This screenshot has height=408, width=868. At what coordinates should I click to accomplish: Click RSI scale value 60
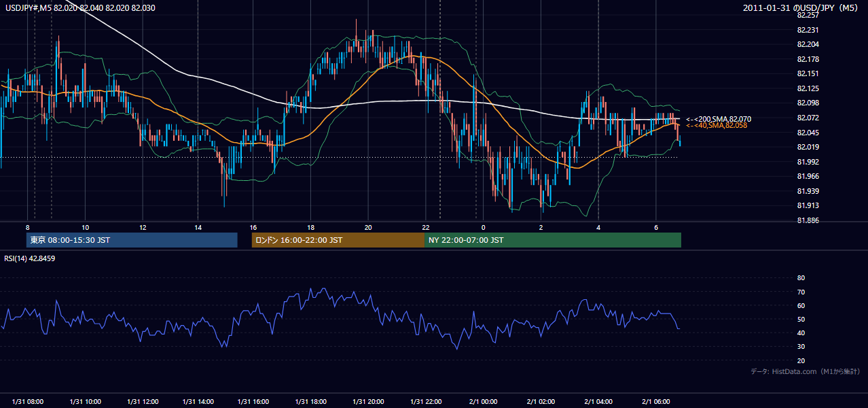pyautogui.click(x=801, y=305)
